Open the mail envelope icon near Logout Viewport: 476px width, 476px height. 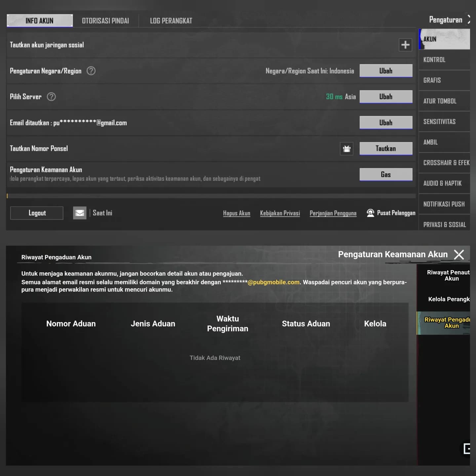(80, 213)
